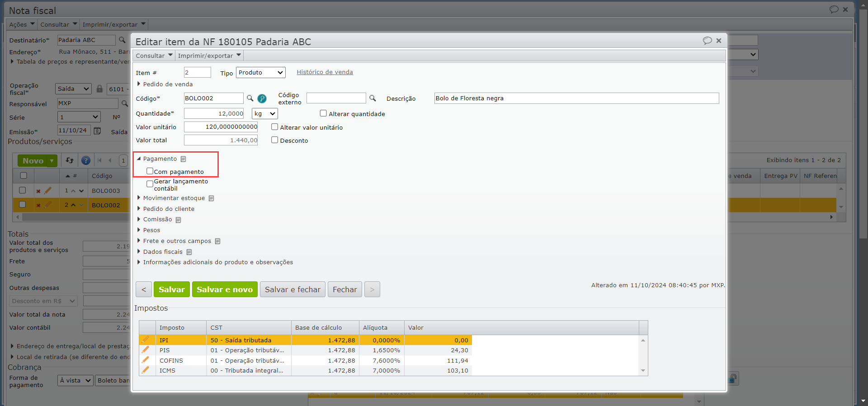This screenshot has height=406, width=868.
Task: Collapse the Pagamento section
Action: (139, 159)
